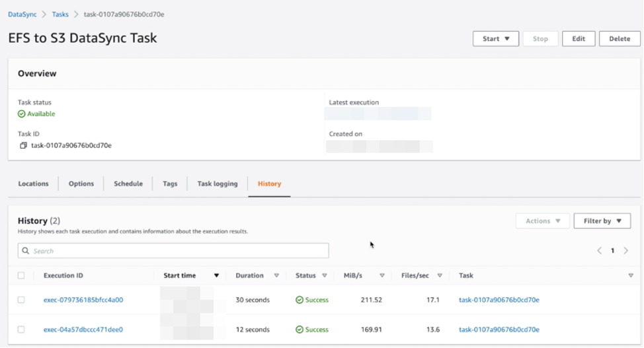This screenshot has width=644, height=348.
Task: Switch to the Schedule tab
Action: [128, 184]
